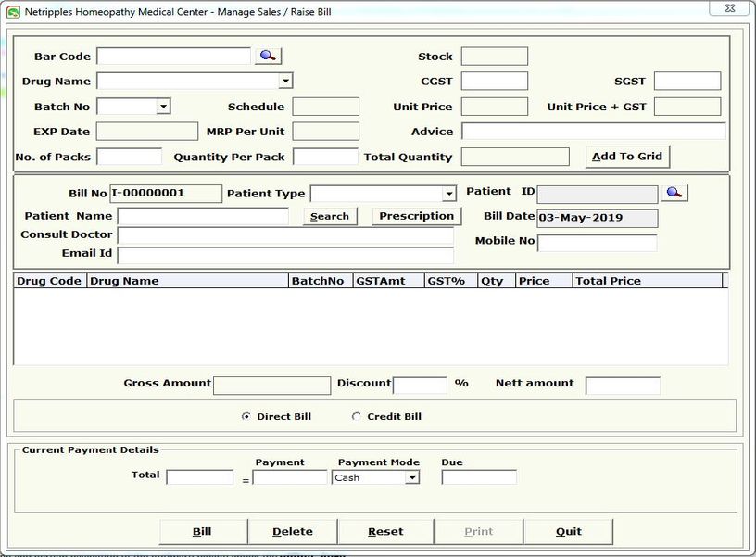Click the CGST input field
Image resolution: width=756 pixels, height=557 pixels.
point(494,81)
